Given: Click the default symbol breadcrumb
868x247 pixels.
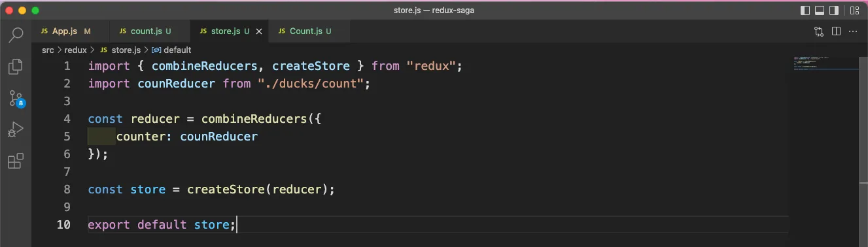Looking at the screenshot, I should (171, 50).
